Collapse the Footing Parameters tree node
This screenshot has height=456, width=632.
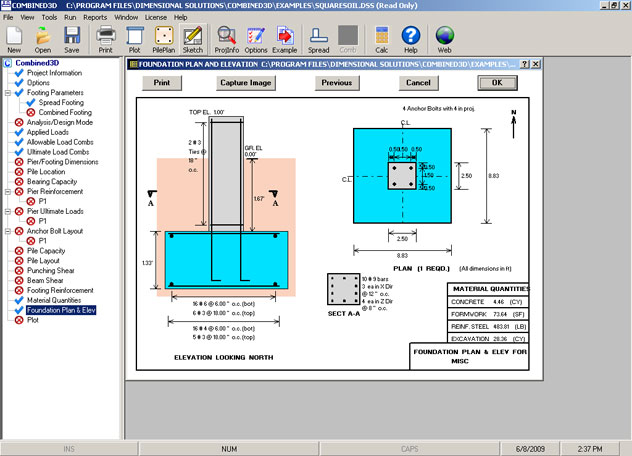(8, 93)
